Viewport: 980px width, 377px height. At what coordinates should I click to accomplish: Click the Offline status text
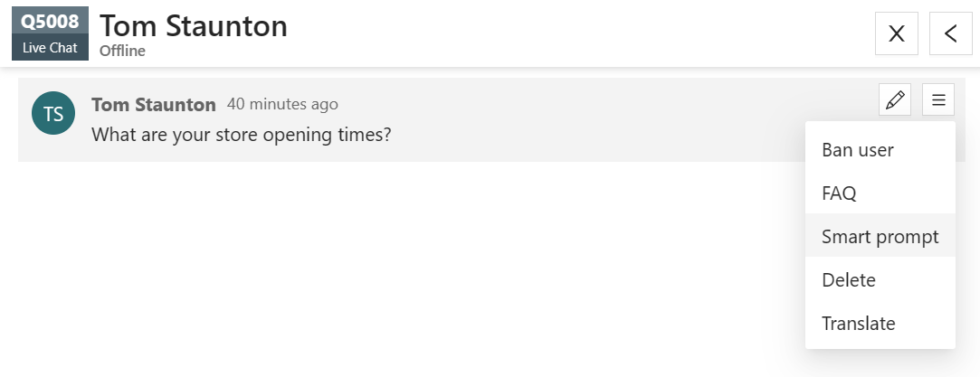[122, 51]
